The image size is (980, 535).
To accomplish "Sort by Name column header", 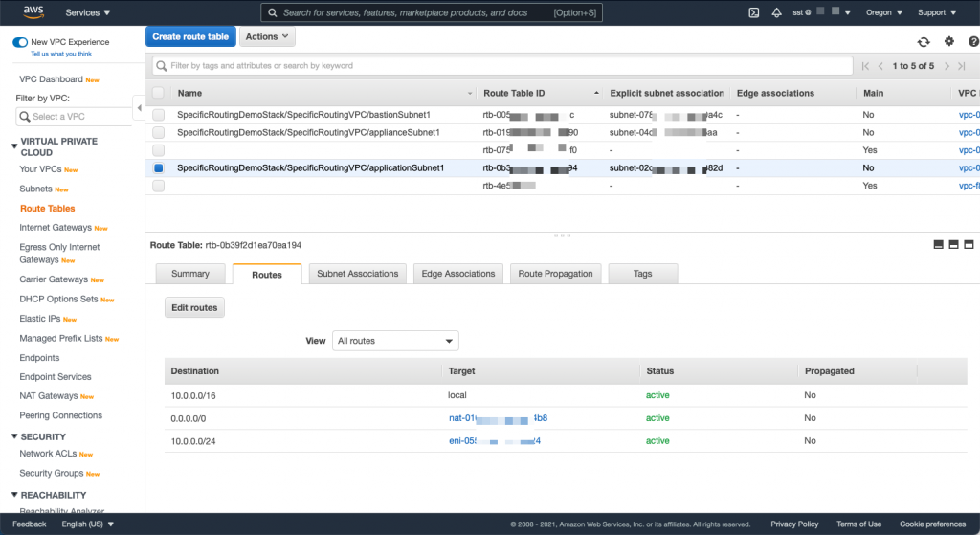I will [190, 93].
